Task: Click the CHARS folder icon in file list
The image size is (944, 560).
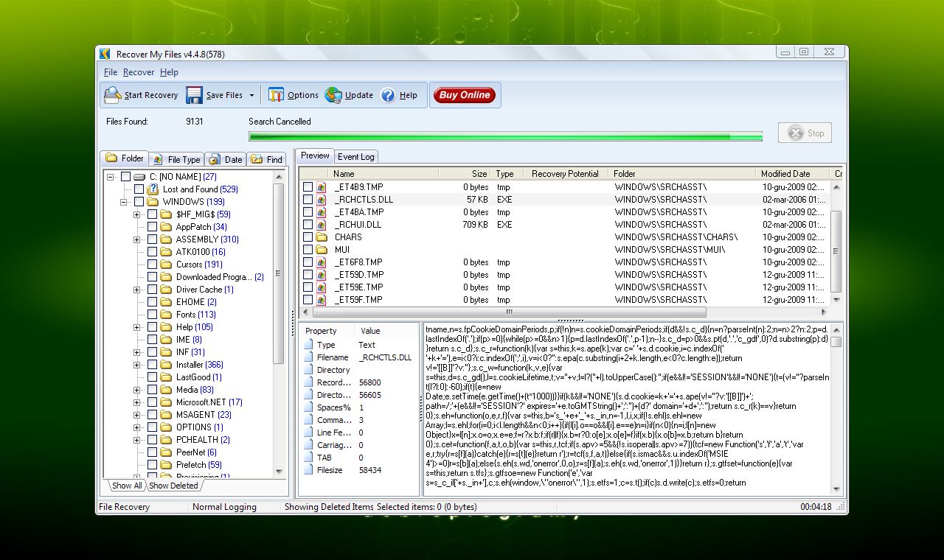Action: click(322, 237)
